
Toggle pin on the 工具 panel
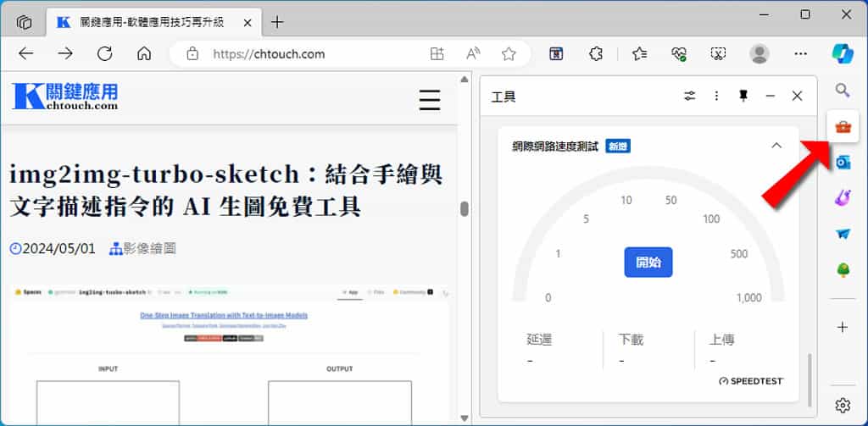[743, 96]
